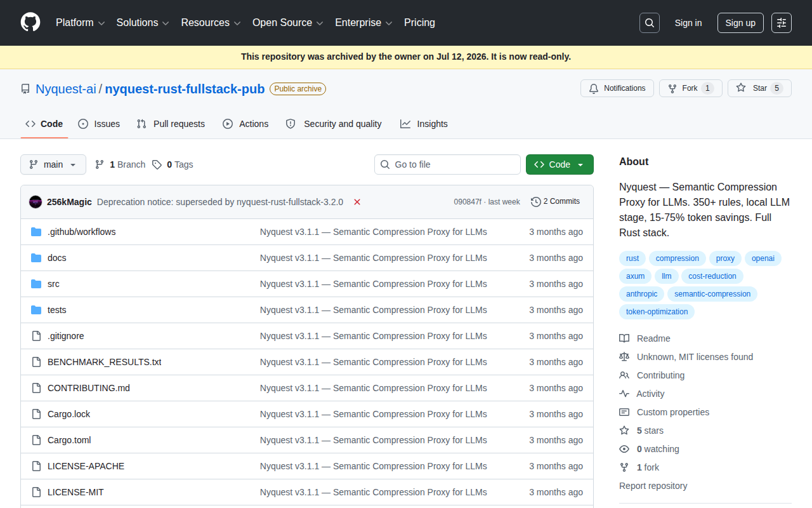Switch to the Code tab
Viewport: 812px width, 508px height.
pyautogui.click(x=44, y=124)
